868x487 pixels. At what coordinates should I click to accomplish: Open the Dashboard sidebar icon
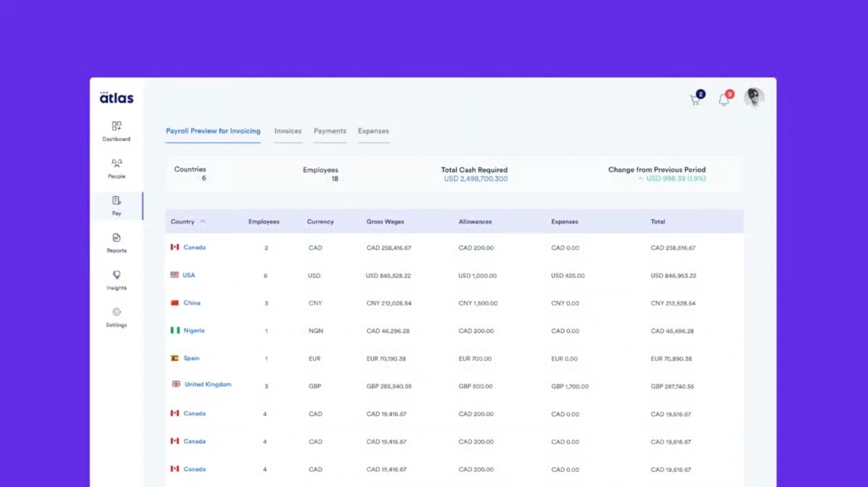(116, 126)
